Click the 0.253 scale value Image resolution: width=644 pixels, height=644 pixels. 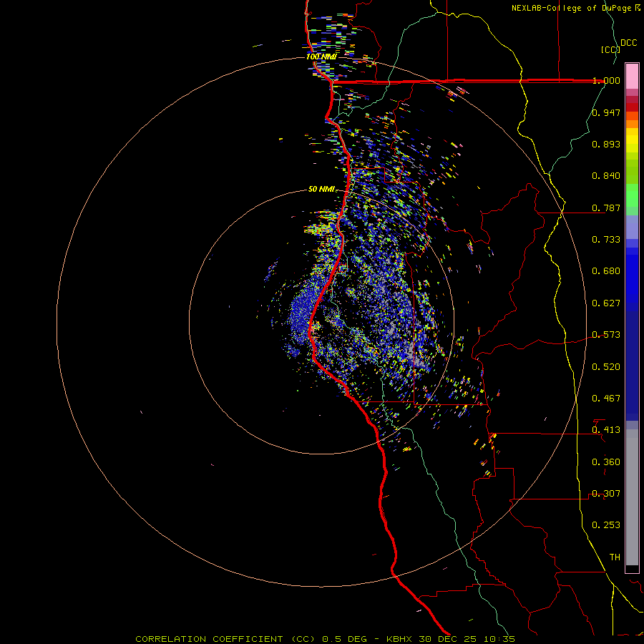(606, 525)
